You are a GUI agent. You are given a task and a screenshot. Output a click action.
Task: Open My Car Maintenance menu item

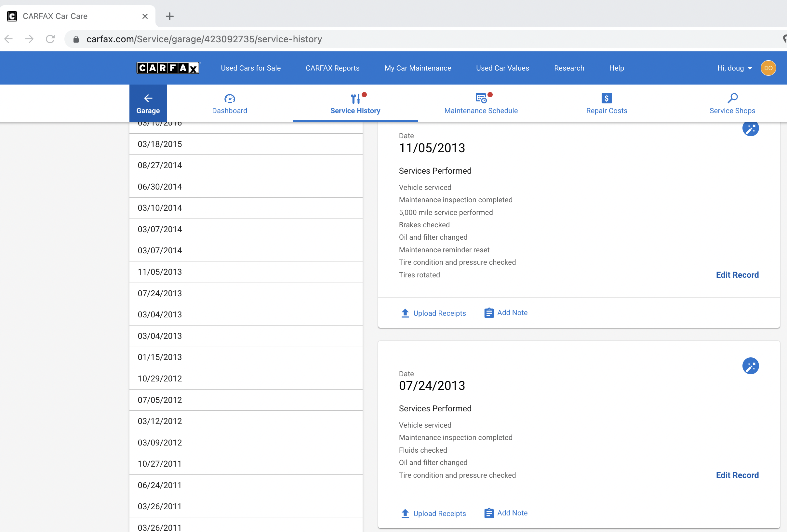pyautogui.click(x=418, y=68)
